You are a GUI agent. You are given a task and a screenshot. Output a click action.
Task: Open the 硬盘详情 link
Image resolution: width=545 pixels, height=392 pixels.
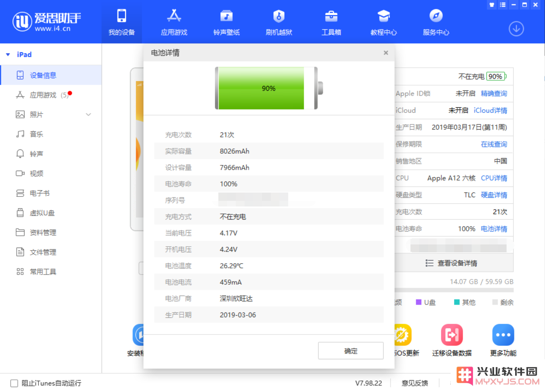[494, 195]
